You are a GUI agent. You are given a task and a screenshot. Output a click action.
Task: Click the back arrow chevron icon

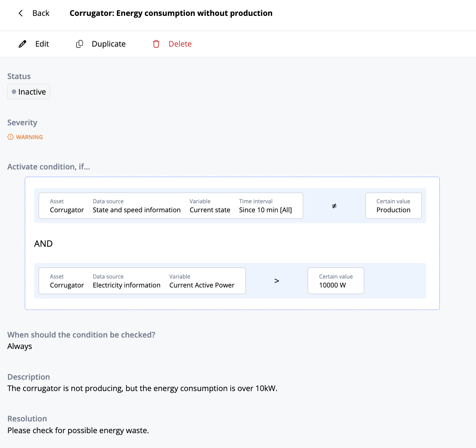pyautogui.click(x=21, y=13)
